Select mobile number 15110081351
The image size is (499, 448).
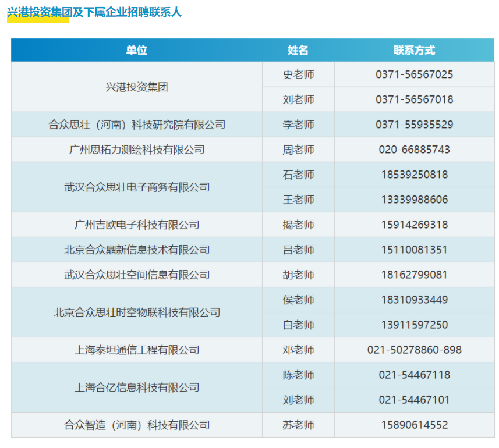[415, 250]
